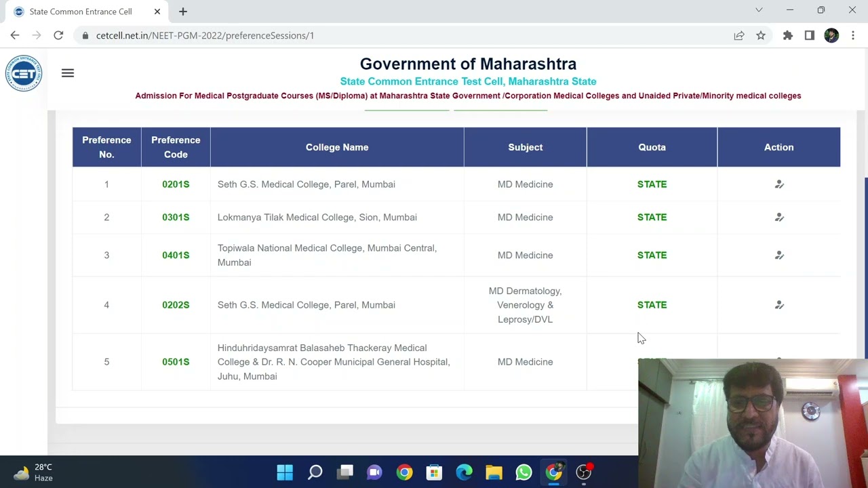
Task: Click STATE quota for preference 1
Action: click(652, 184)
